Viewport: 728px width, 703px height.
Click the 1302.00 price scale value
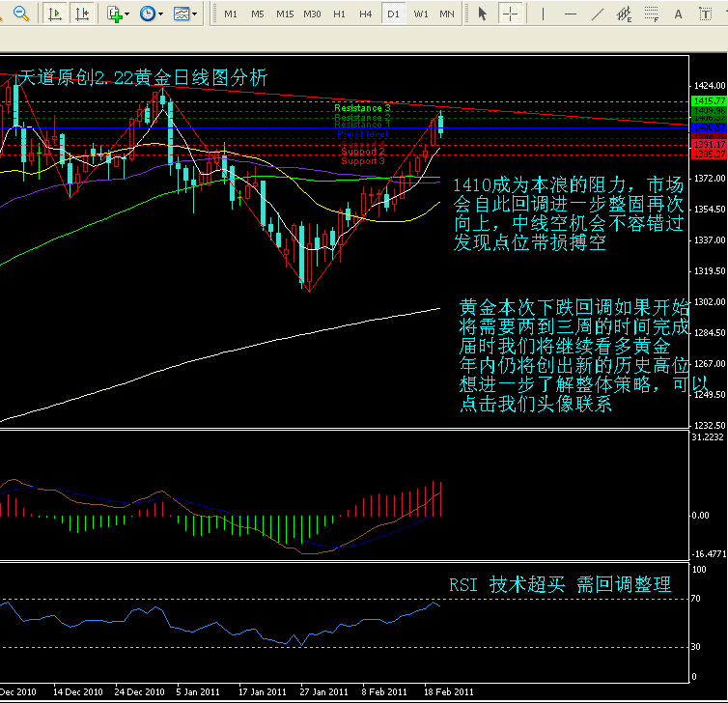click(x=710, y=302)
